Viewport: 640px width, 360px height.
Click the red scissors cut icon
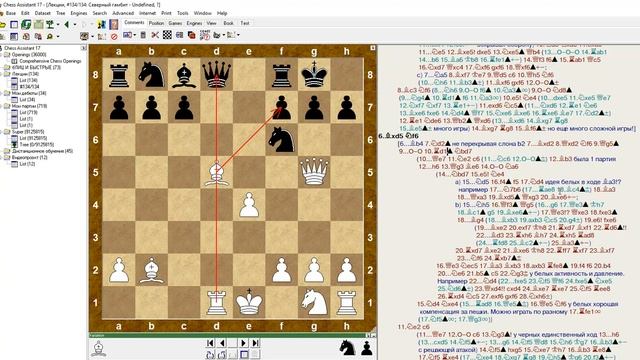tap(155, 36)
